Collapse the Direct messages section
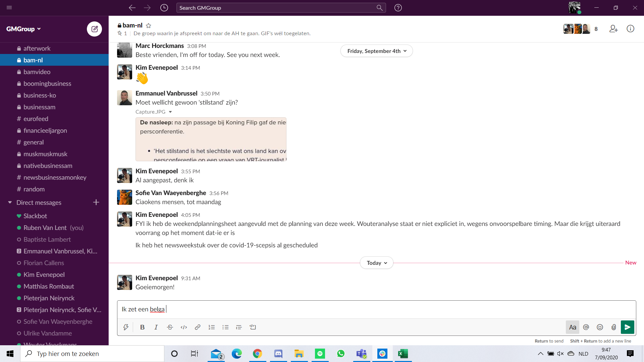 10,202
